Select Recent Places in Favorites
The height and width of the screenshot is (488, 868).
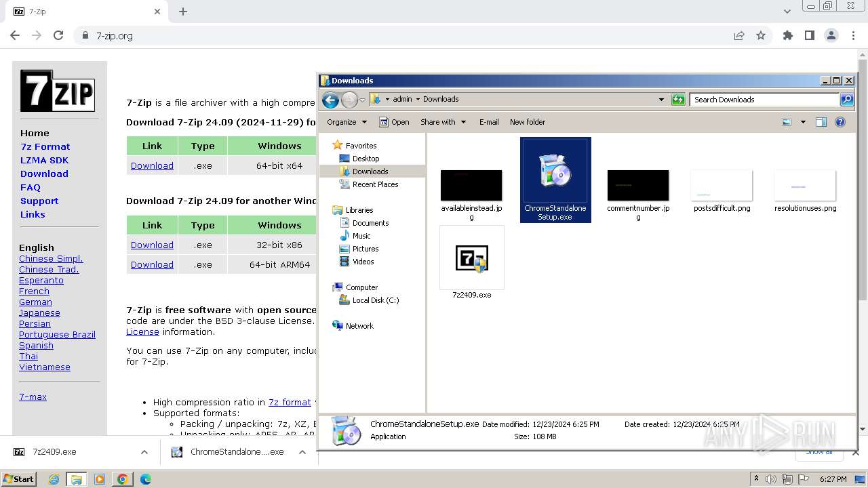375,184
